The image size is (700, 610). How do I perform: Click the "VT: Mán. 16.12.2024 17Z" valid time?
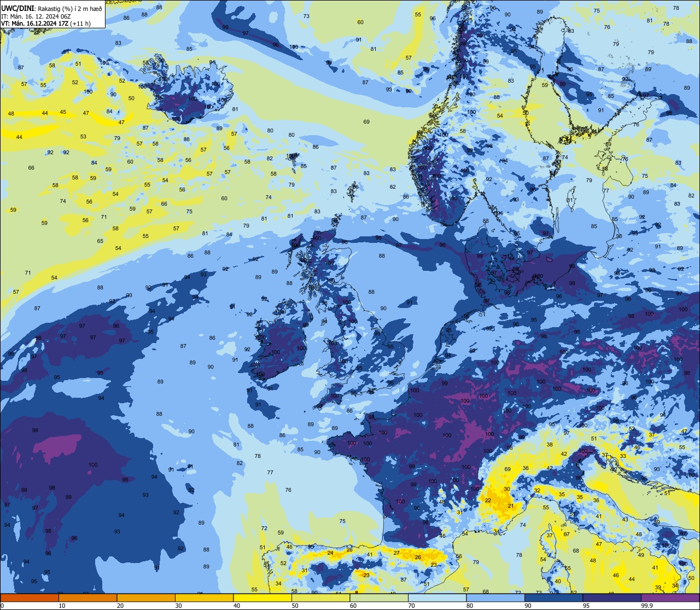(x=35, y=24)
